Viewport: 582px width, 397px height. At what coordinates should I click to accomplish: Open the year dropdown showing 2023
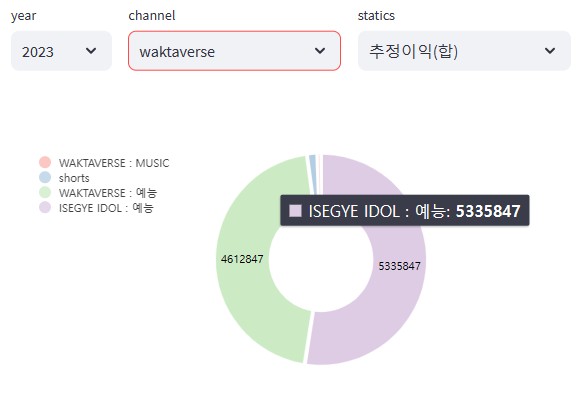61,51
